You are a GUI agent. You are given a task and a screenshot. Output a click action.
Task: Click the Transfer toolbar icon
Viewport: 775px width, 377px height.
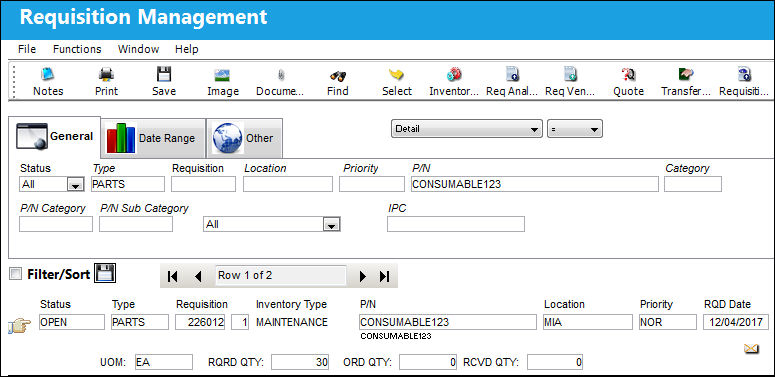tap(686, 75)
